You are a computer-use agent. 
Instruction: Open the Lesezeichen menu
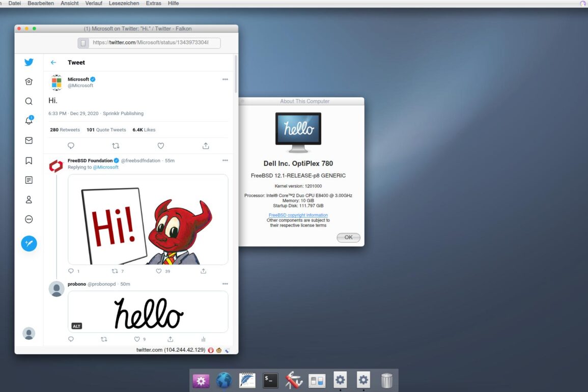pos(124,3)
